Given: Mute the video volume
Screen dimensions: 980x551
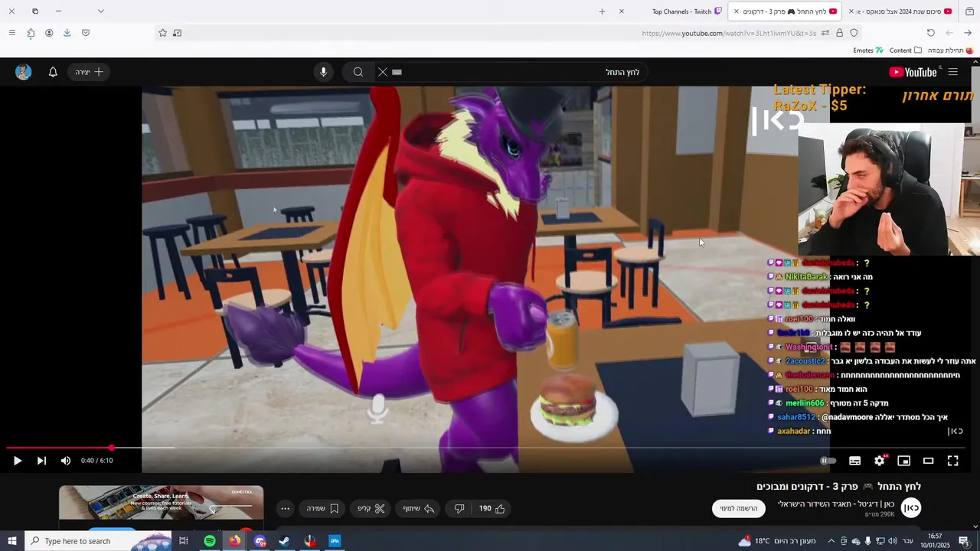Looking at the screenshot, I should (66, 461).
